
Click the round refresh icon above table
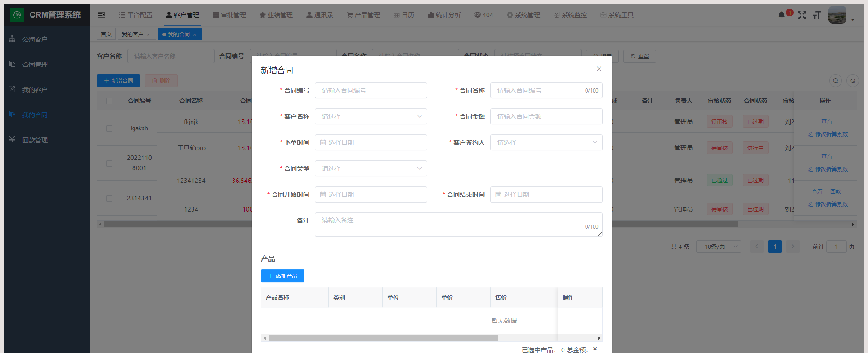tap(853, 81)
